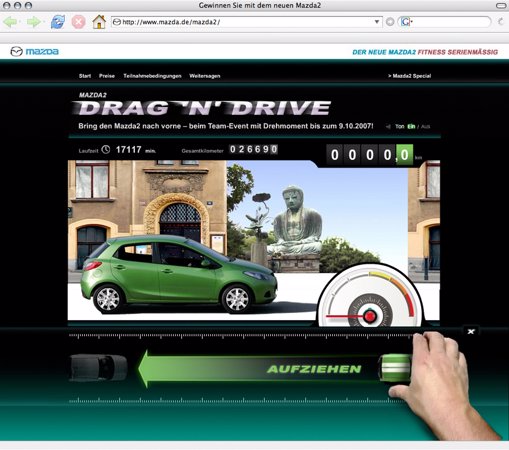Open the Preise menu item
The width and height of the screenshot is (509, 450).
coord(107,76)
